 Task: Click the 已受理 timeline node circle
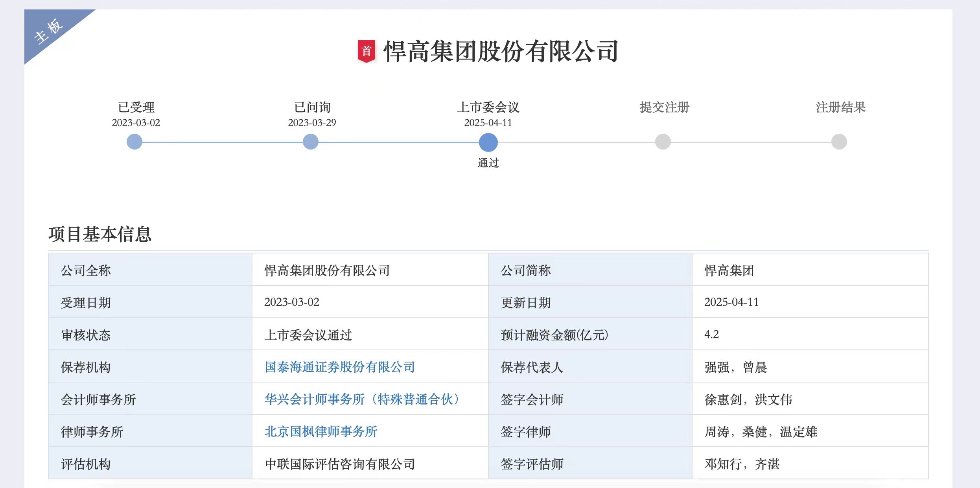[x=134, y=142]
